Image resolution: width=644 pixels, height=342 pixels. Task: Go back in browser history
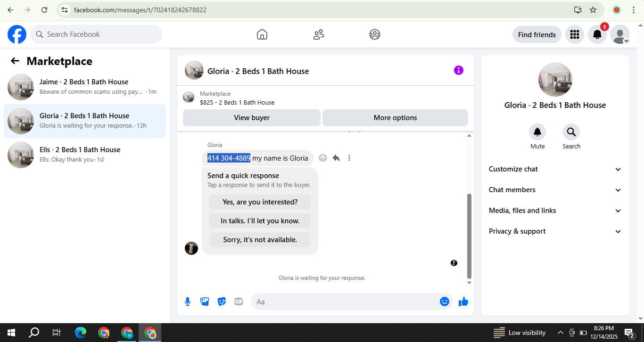tap(10, 10)
